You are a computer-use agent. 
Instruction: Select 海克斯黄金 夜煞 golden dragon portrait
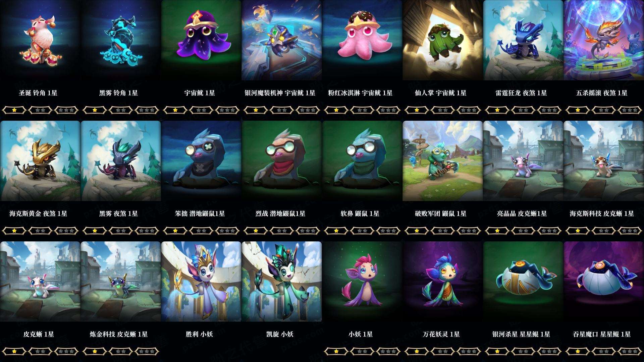coord(40,161)
